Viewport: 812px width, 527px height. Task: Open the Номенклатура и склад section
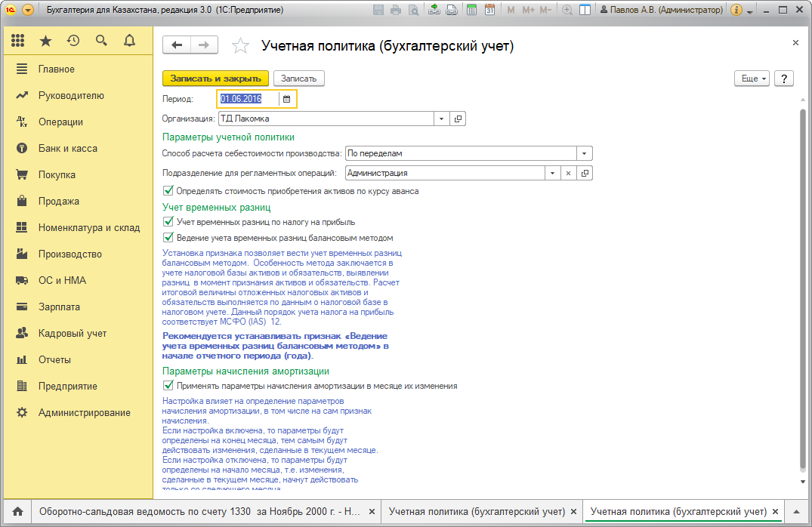click(88, 227)
